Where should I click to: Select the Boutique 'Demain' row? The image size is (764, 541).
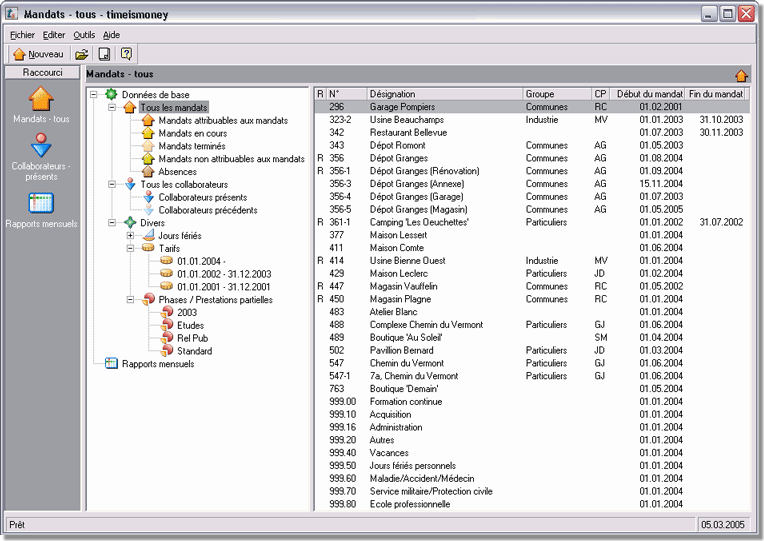pos(532,388)
